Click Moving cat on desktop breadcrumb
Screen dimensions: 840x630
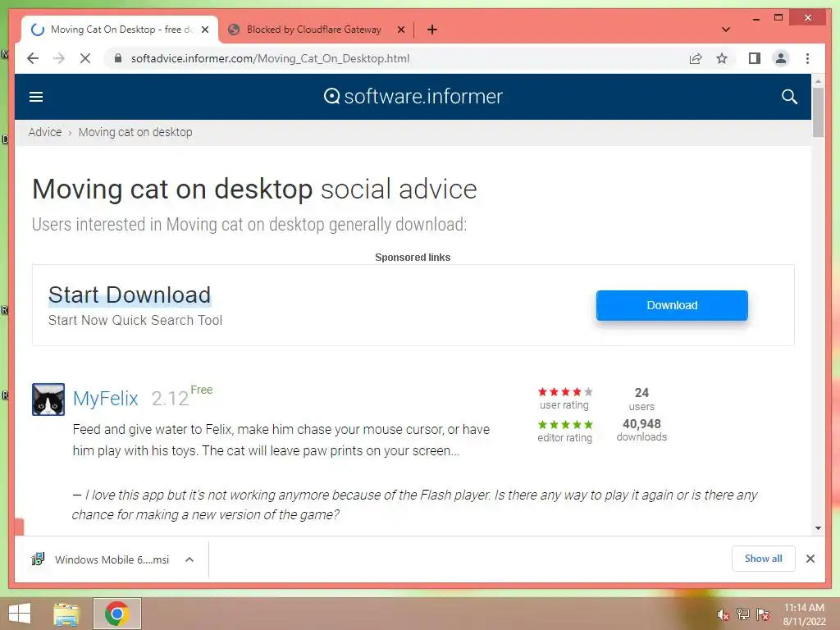(135, 132)
